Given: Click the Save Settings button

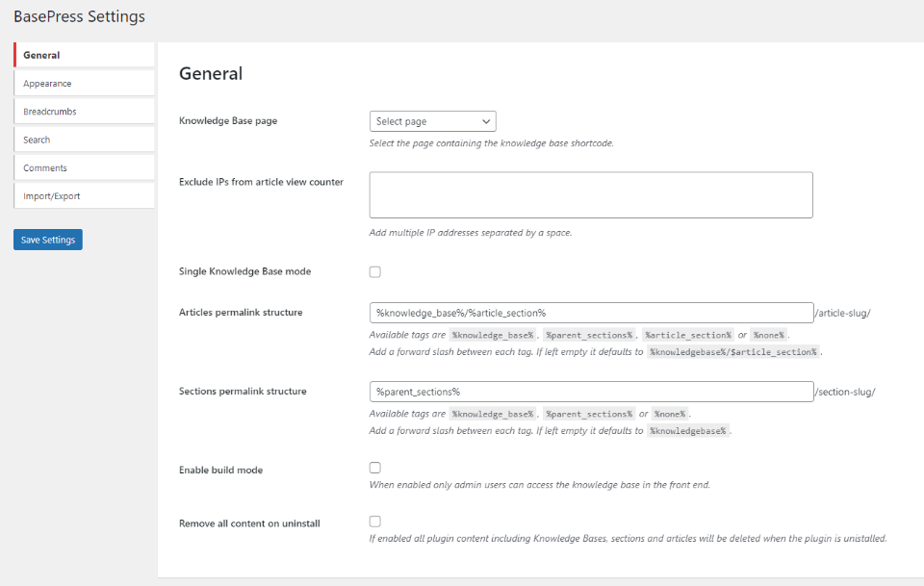Looking at the screenshot, I should 47,240.
